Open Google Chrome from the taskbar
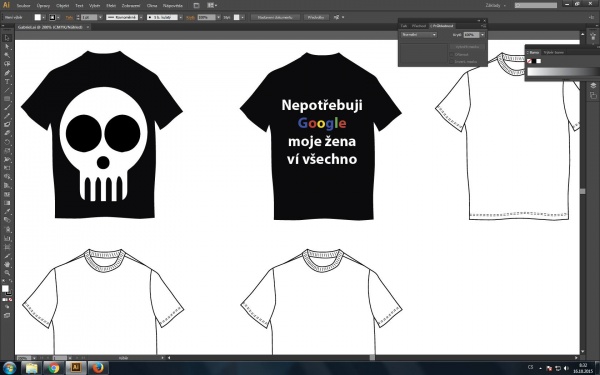This screenshot has height=375, width=600. [x=53, y=368]
